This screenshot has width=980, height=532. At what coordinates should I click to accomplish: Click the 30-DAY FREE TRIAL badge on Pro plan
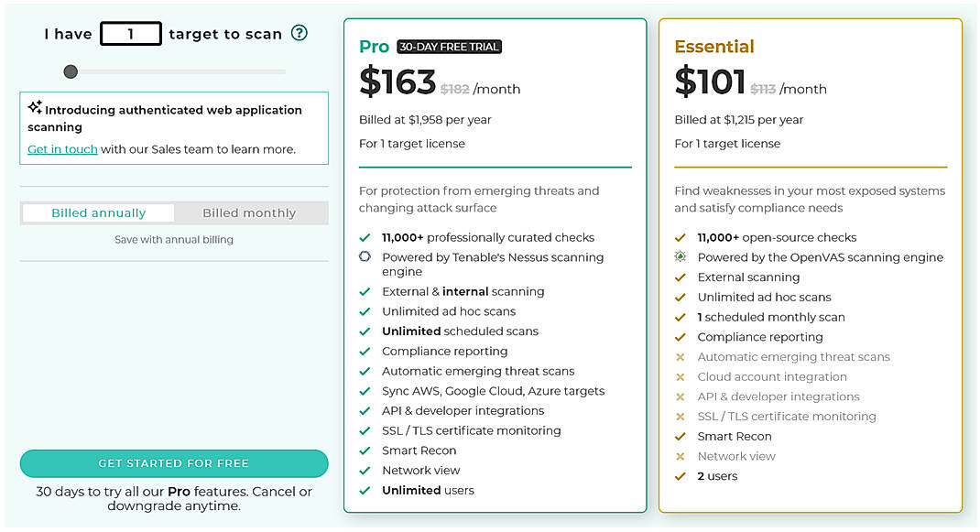click(x=449, y=46)
